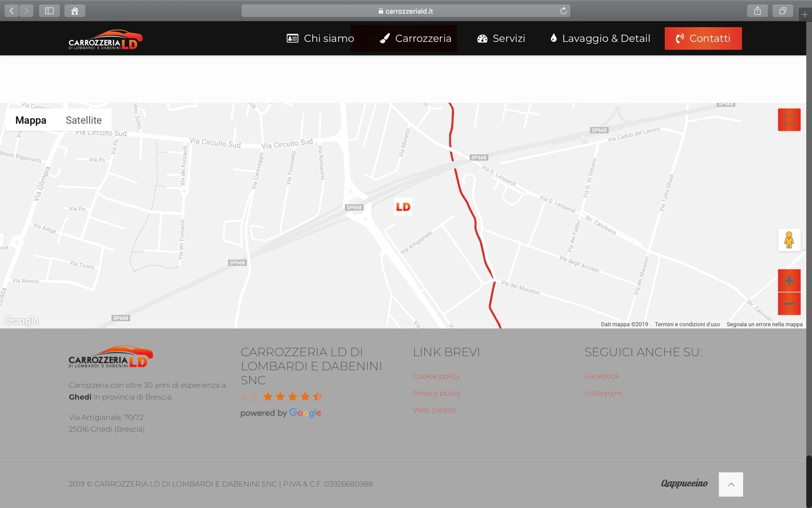
Task: Return to top with the up-chevron button
Action: 731,484
